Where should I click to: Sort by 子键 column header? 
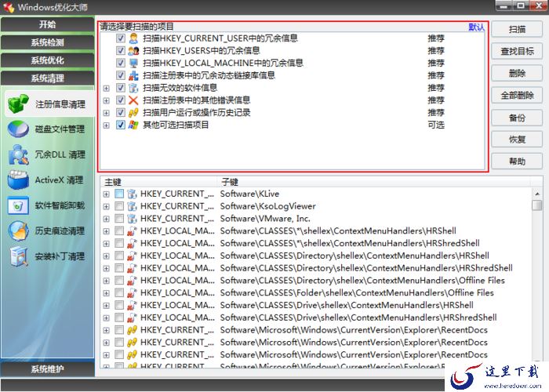coord(373,182)
